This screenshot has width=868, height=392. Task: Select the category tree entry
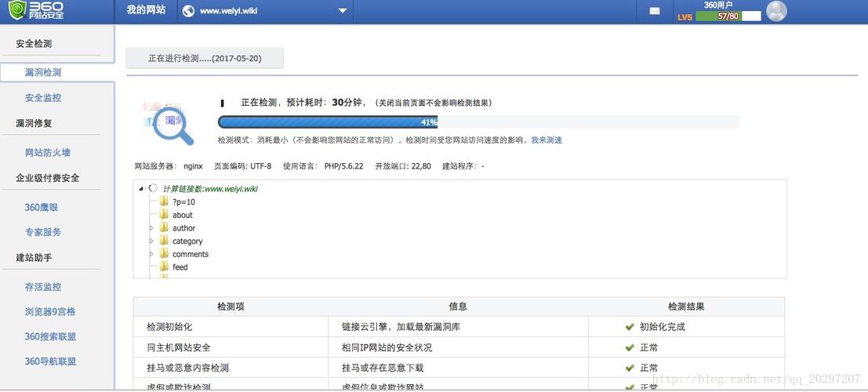[x=187, y=241]
